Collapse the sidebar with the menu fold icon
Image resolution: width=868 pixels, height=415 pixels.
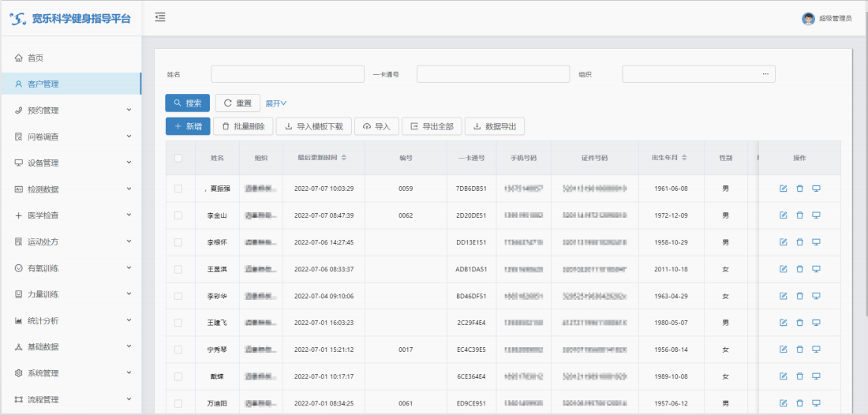[x=160, y=17]
